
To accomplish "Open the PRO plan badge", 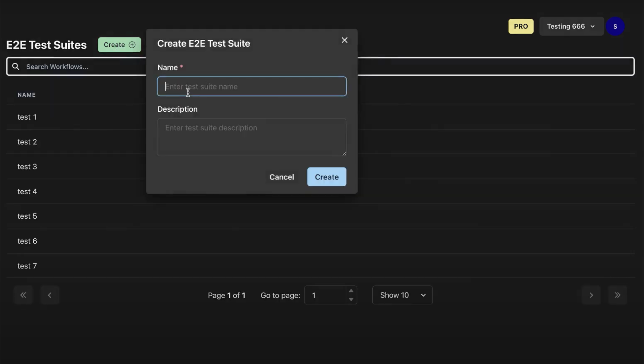I will (x=521, y=26).
